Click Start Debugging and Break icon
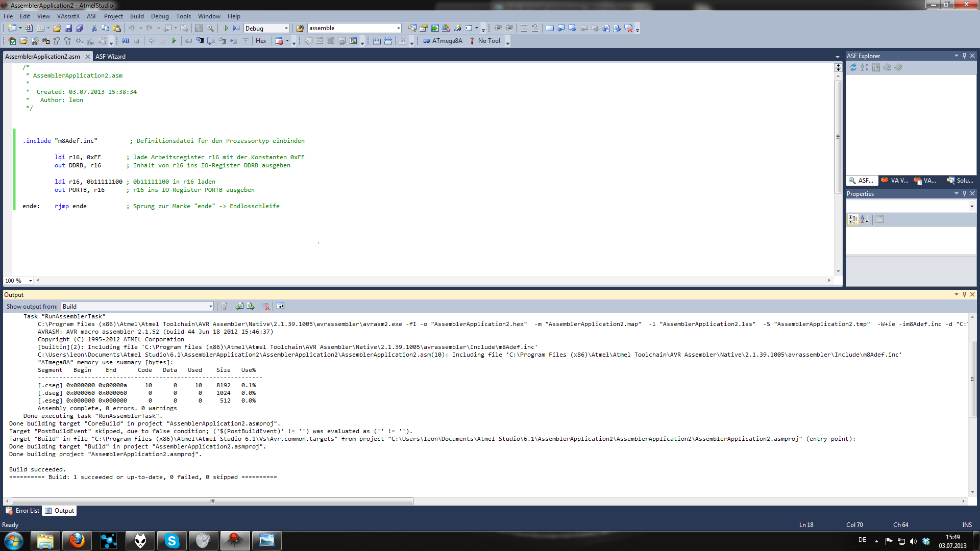This screenshot has width=980, height=551. pyautogui.click(x=236, y=29)
